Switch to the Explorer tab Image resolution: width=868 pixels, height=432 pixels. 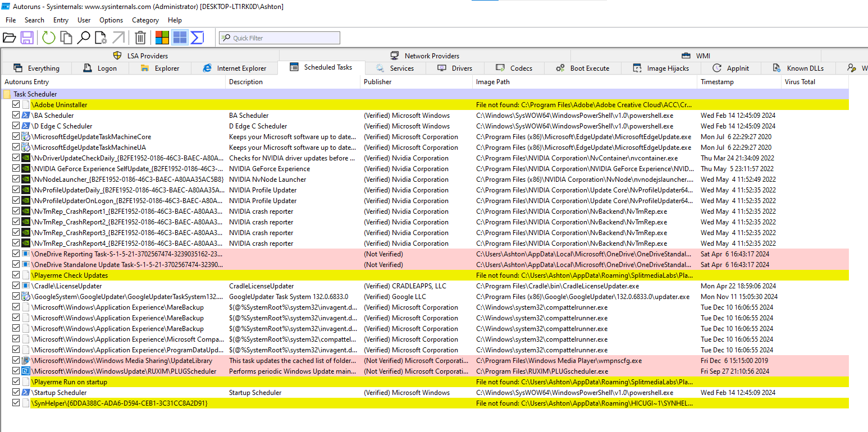160,68
